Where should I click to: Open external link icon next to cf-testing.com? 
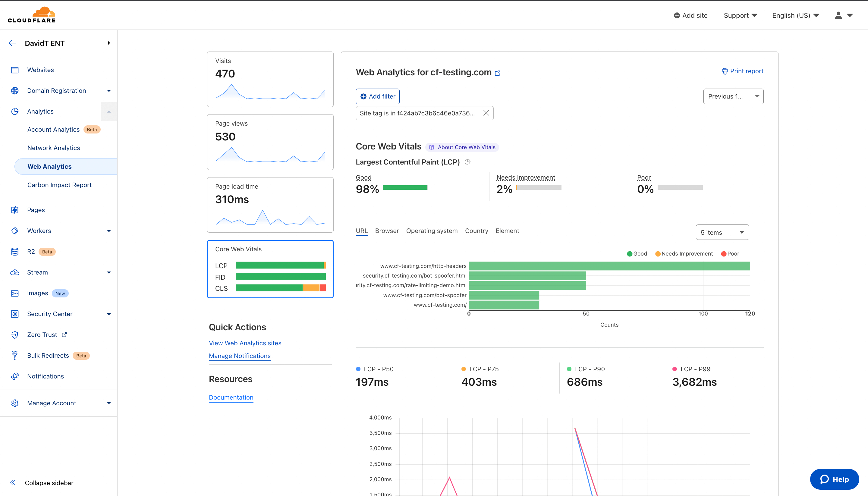tap(497, 73)
